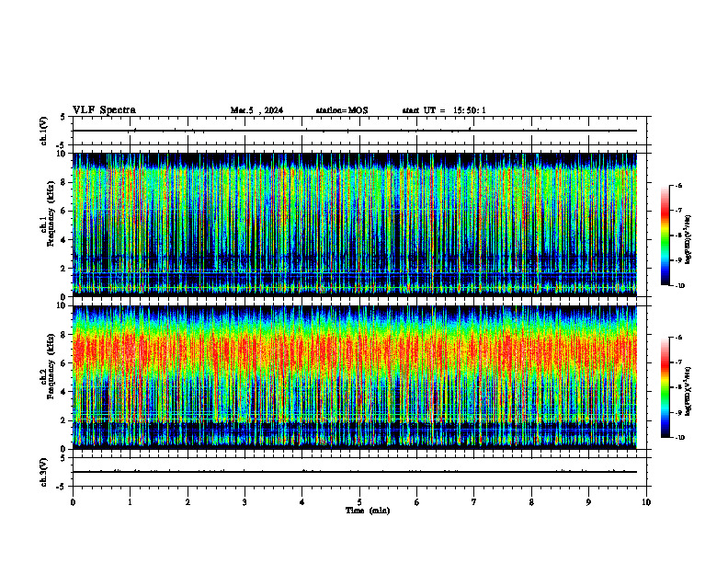Click the ch.2 color scale bar
Image resolution: width=728 pixels, height=563 pixels.
665,387
